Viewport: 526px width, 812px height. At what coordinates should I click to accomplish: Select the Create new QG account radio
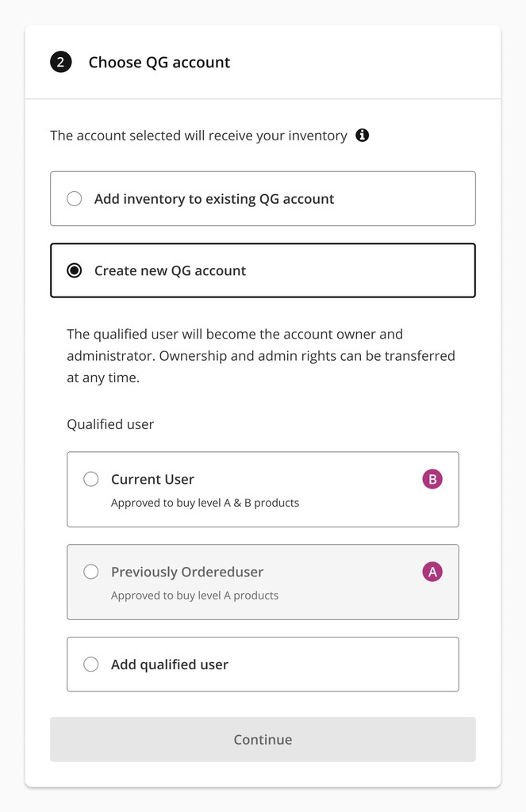click(x=75, y=270)
